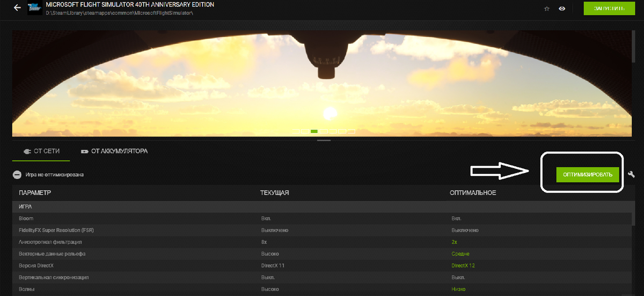Switch to the От сети tab

41,151
